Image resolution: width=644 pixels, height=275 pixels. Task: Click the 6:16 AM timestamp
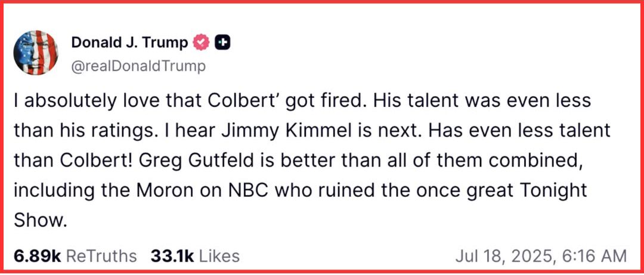click(x=595, y=256)
